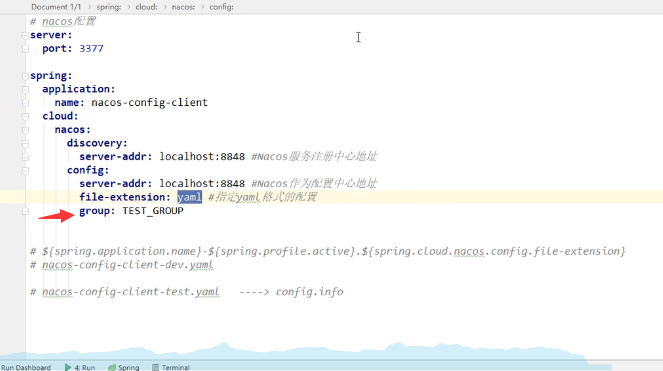Open the 4: Run tool window
This screenshot has width=663, height=371.
point(80,367)
